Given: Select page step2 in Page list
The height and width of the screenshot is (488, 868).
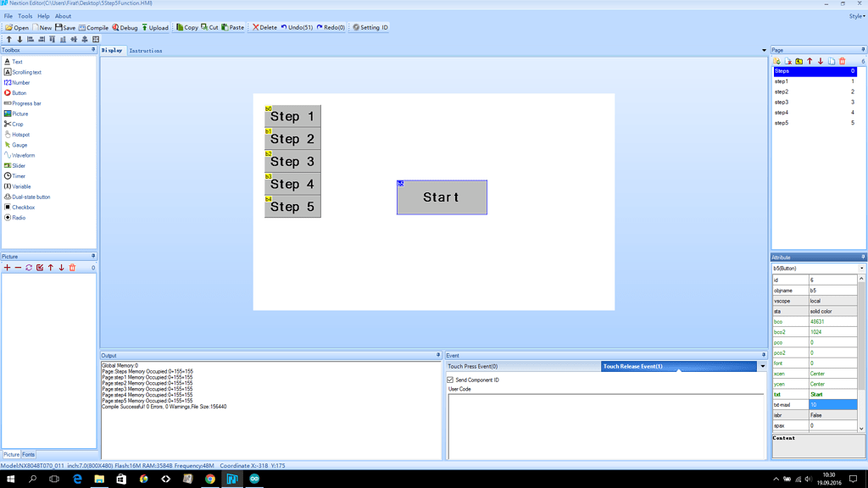Looking at the screenshot, I should coord(815,91).
